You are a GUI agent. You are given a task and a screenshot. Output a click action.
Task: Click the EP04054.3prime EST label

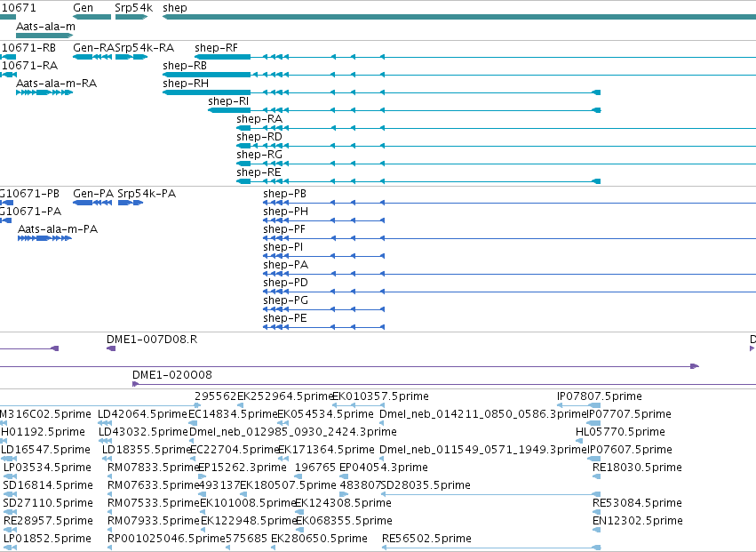[x=384, y=468]
